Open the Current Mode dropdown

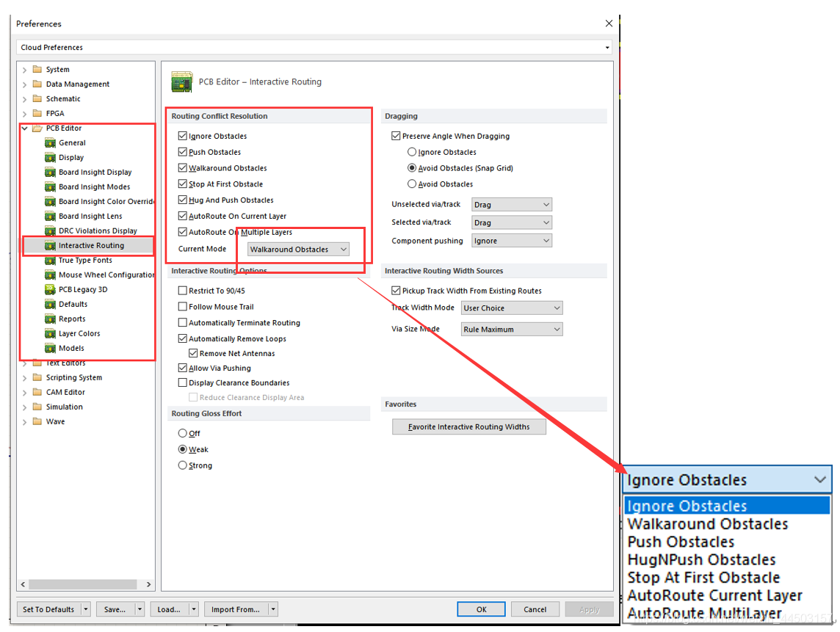[298, 250]
